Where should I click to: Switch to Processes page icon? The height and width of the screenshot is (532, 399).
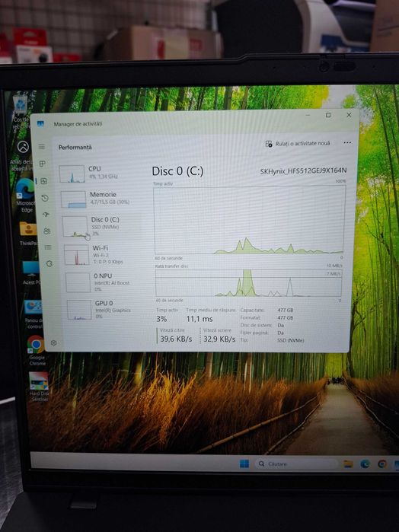[x=43, y=164]
